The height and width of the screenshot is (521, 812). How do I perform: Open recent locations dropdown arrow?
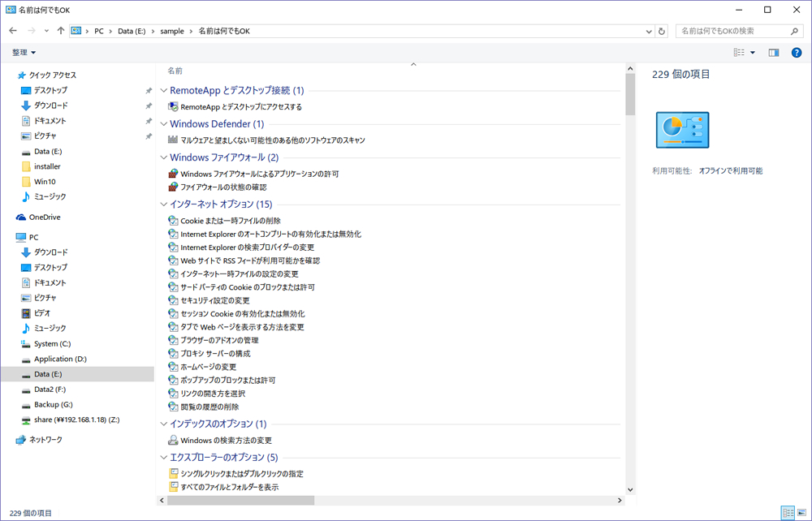(x=46, y=31)
